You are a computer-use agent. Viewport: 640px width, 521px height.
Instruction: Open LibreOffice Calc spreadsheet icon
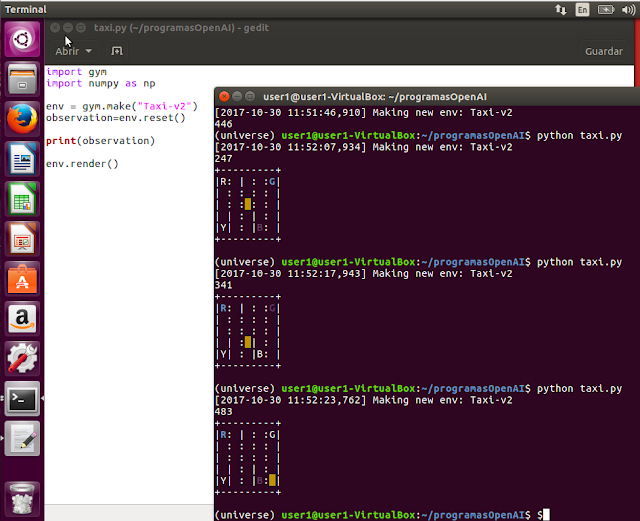tap(22, 199)
